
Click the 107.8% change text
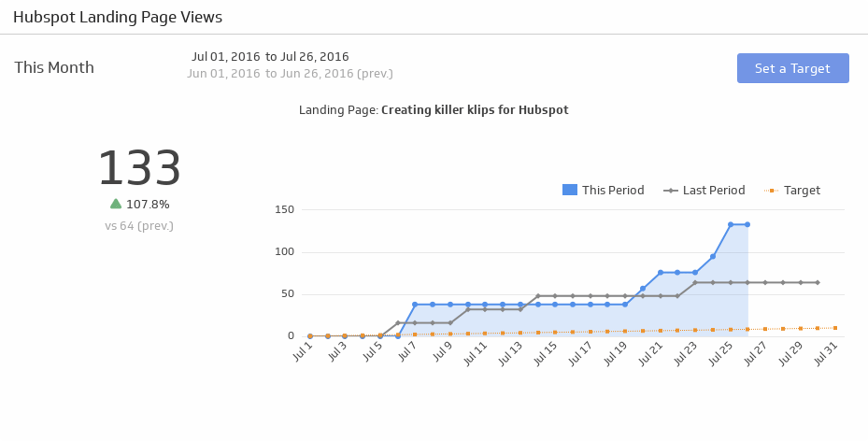[x=148, y=204]
